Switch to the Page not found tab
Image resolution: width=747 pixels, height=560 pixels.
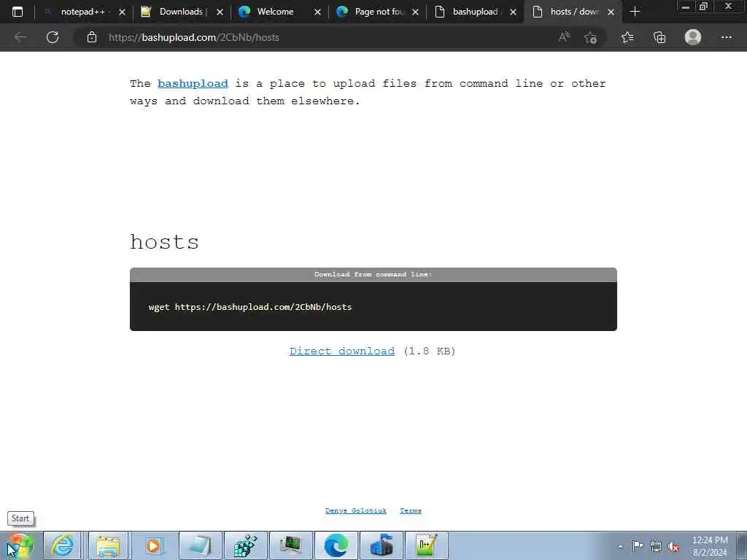click(x=377, y=12)
